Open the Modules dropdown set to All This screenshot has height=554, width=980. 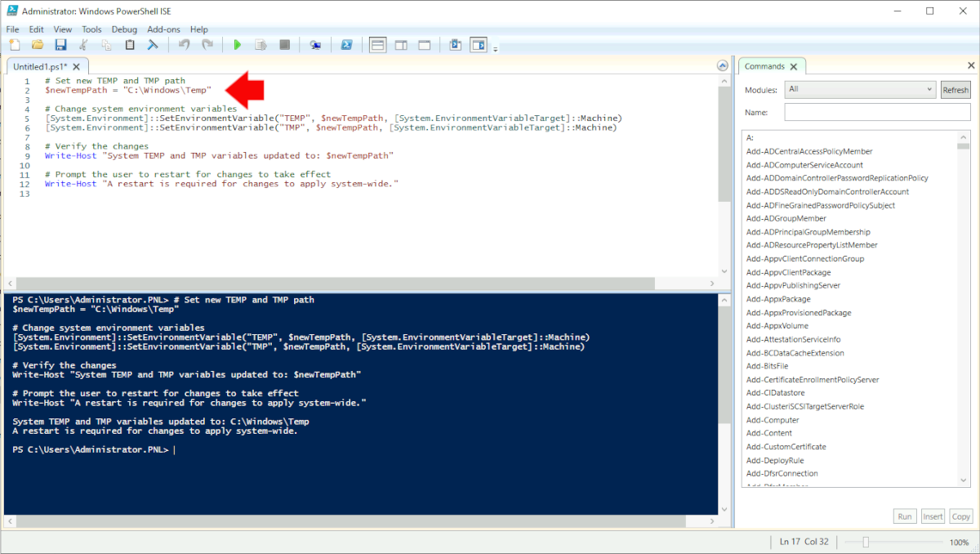tap(861, 89)
